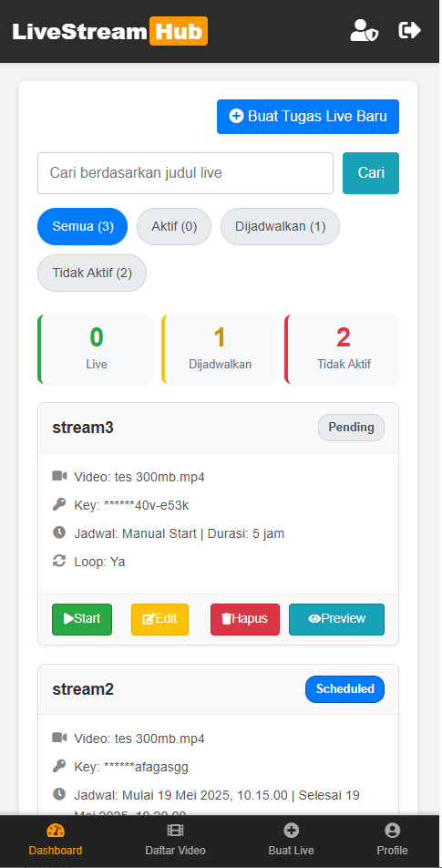Click the logout arrow icon in header
This screenshot has width=442, height=868.
[410, 30]
